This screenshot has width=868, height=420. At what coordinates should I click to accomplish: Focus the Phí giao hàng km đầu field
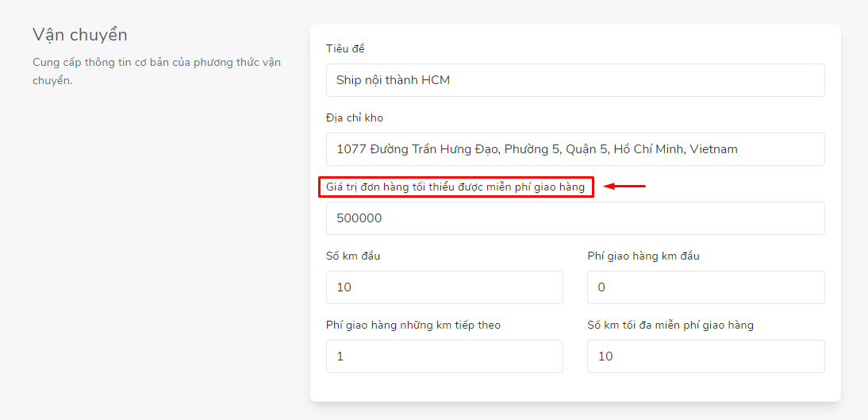[706, 287]
